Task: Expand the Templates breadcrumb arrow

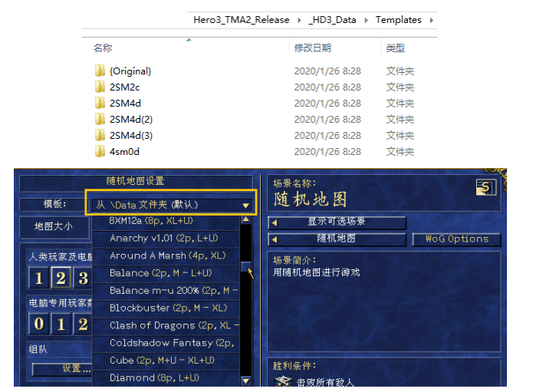Action: point(431,20)
